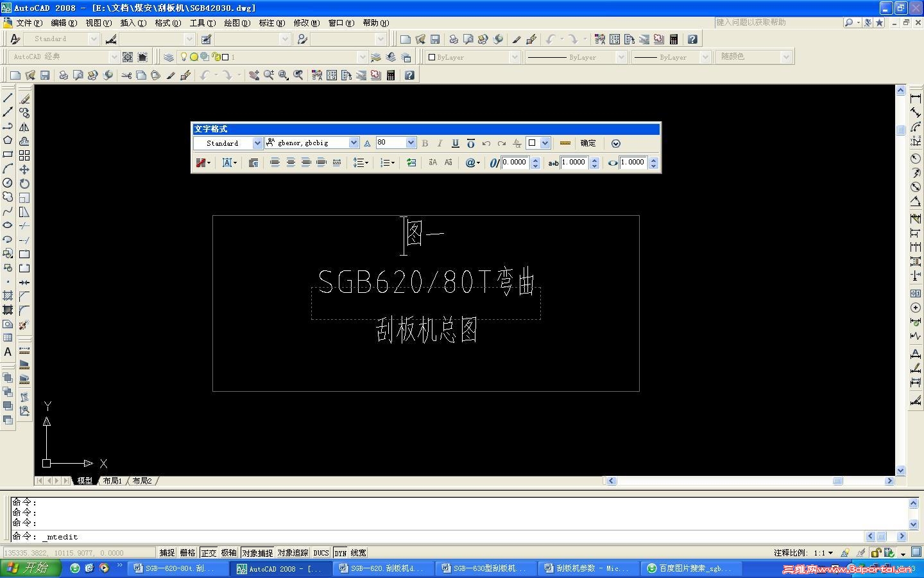Toggle 对象捕捉 object snap in status bar
Viewport: 924px width, 578px height.
click(x=257, y=553)
